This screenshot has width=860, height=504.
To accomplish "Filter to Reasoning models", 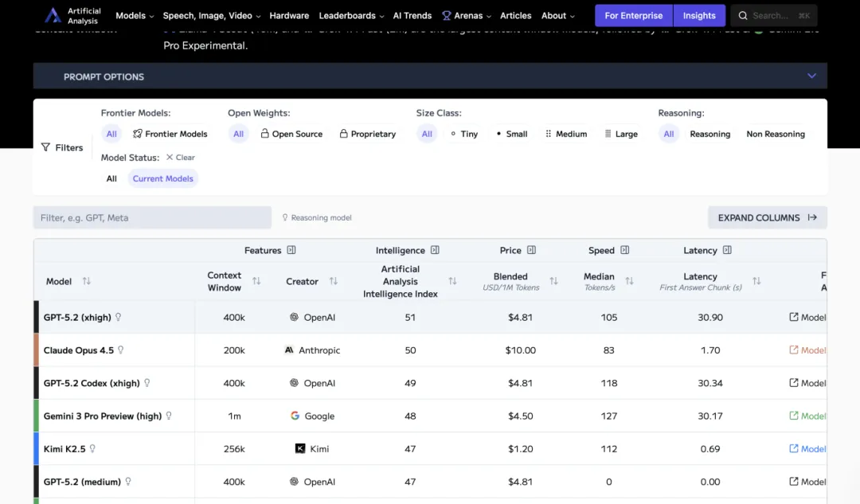I will pyautogui.click(x=709, y=134).
